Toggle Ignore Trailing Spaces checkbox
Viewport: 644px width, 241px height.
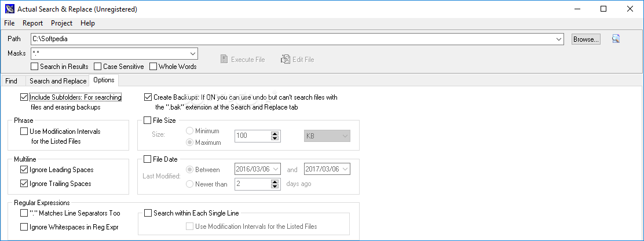coord(24,184)
